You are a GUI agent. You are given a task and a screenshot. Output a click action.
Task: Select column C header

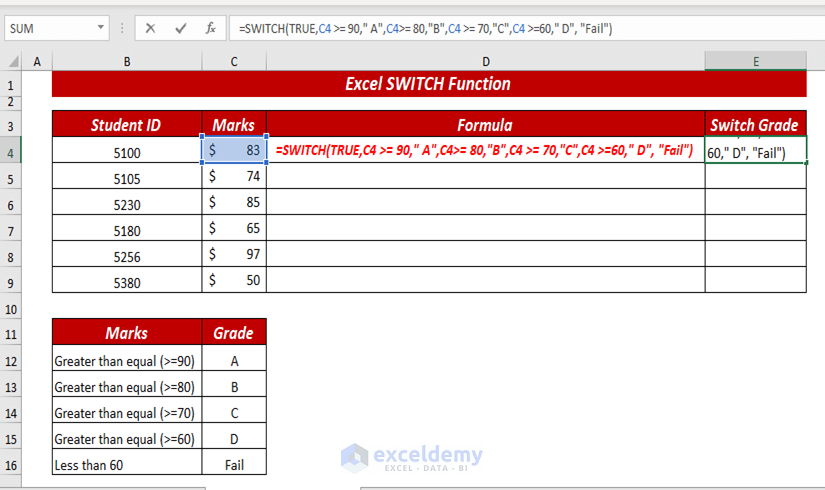pyautogui.click(x=234, y=62)
